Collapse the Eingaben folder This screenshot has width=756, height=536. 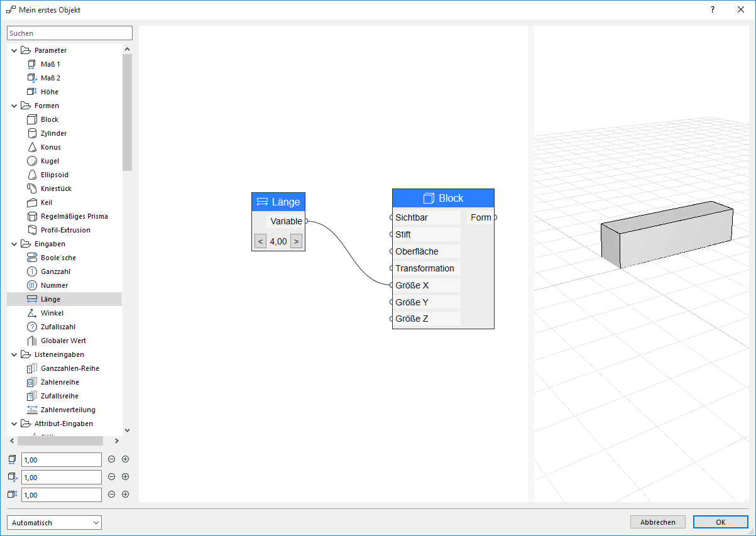[14, 244]
